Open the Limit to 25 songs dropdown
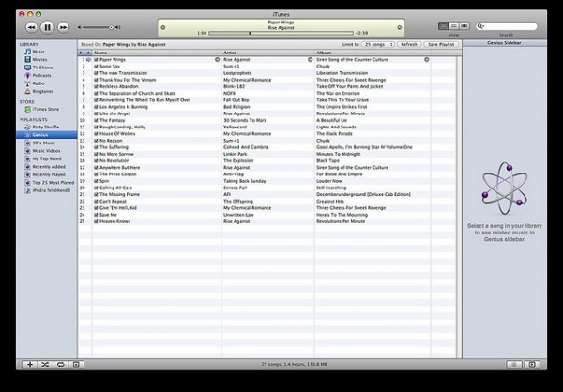 pyautogui.click(x=378, y=44)
